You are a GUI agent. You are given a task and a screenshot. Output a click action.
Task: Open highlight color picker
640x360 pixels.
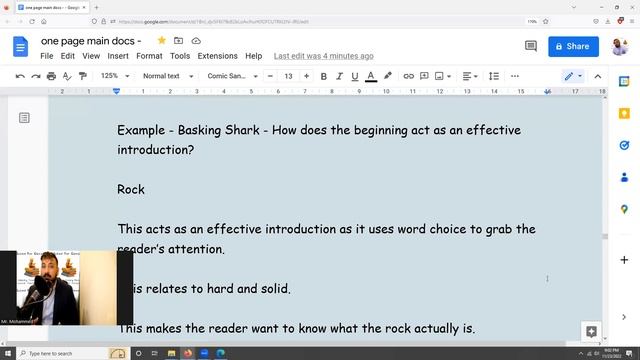click(x=387, y=76)
